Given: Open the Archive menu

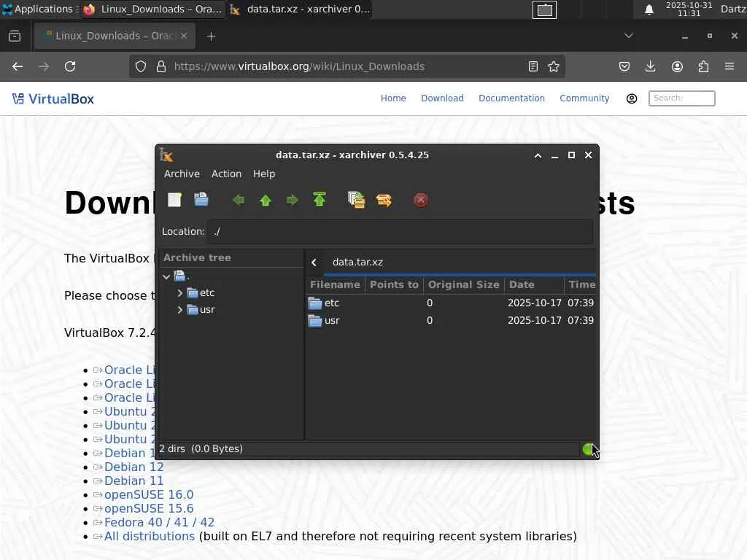Looking at the screenshot, I should point(182,174).
